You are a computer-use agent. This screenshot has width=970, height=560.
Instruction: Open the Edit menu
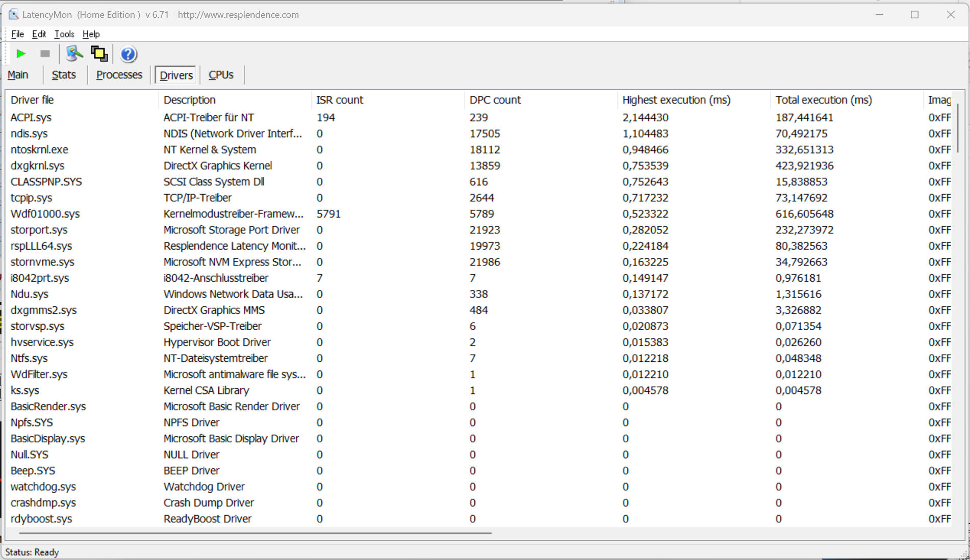(x=39, y=34)
